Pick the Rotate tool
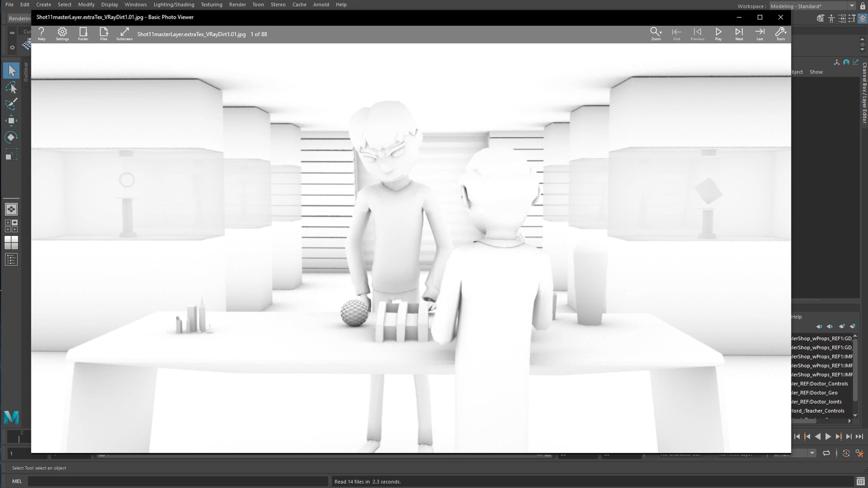Screen dimensions: 868x488 coord(11,137)
